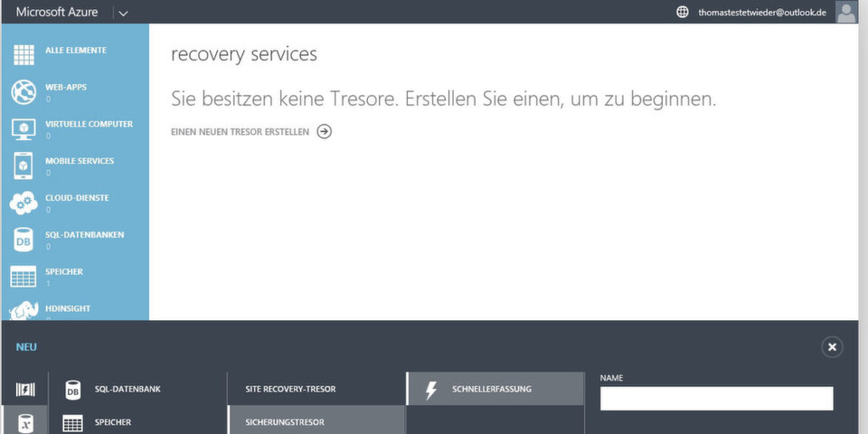The height and width of the screenshot is (434, 868).
Task: Open WEB-APPS label in sidebar
Action: 66,87
